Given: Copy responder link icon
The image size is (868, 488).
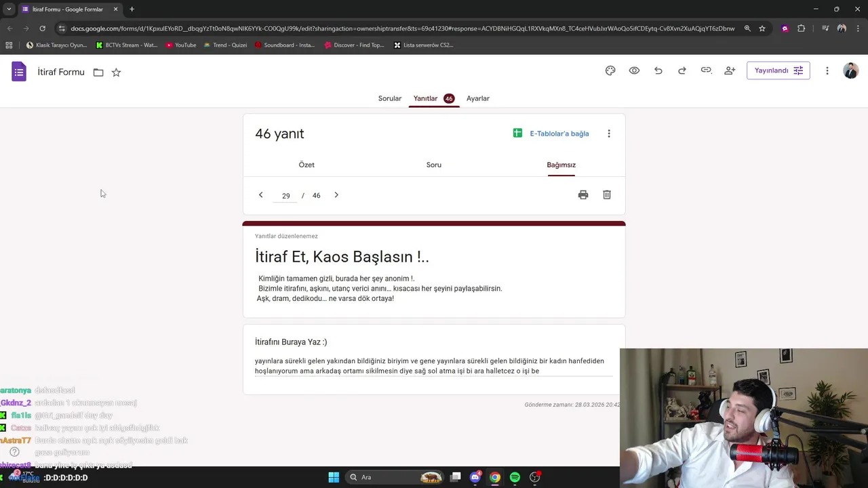Looking at the screenshot, I should pyautogui.click(x=706, y=70).
